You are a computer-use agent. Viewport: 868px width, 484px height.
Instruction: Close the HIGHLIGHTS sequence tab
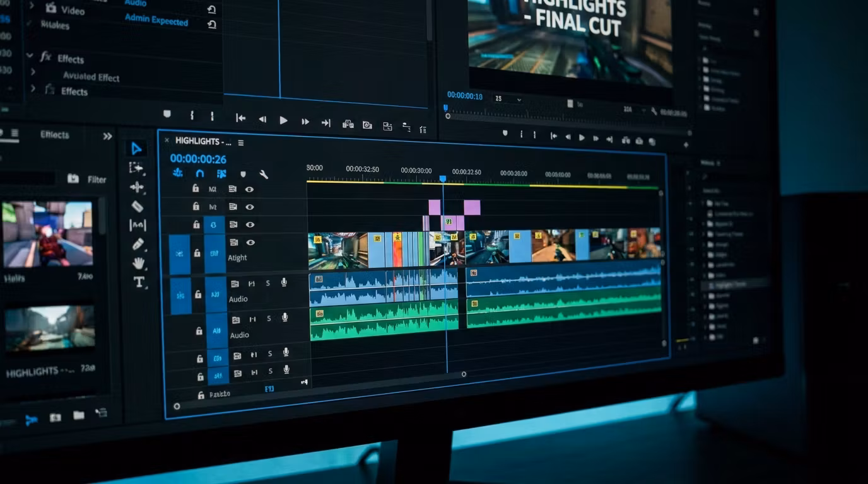[x=167, y=140]
